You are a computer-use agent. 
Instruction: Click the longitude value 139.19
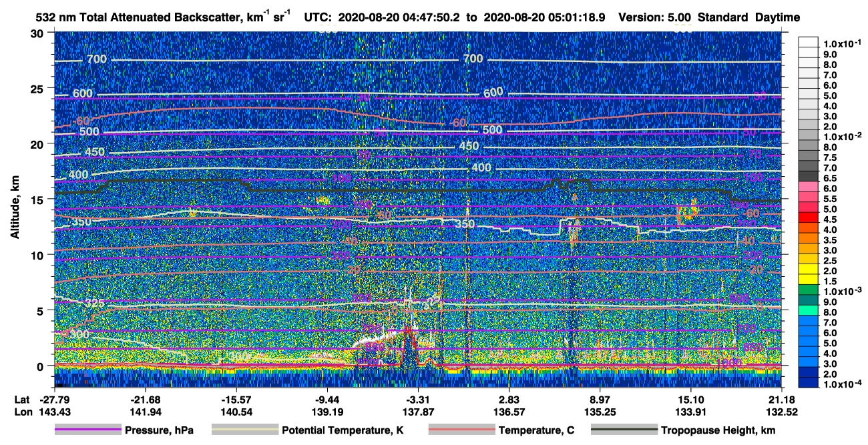[327, 412]
